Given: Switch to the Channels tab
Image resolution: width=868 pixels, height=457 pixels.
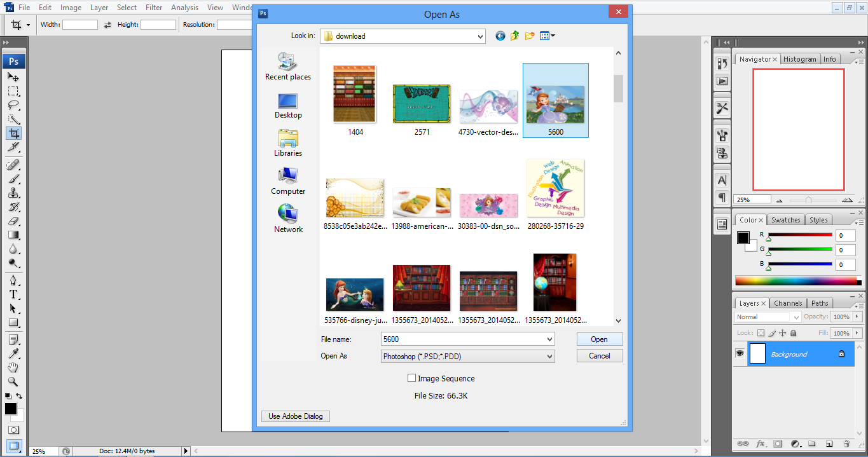Looking at the screenshot, I should (788, 303).
